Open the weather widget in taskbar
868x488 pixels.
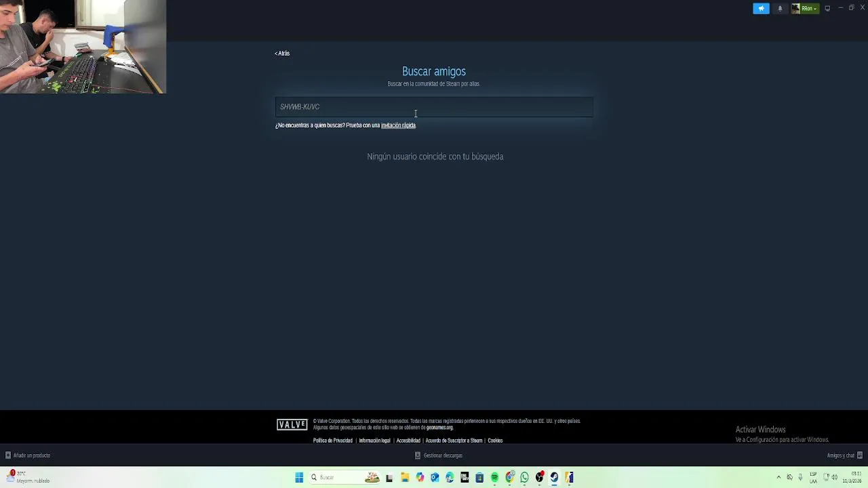(28, 477)
